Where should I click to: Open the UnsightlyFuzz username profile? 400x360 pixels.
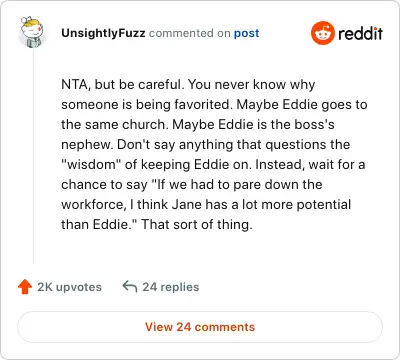(x=103, y=33)
